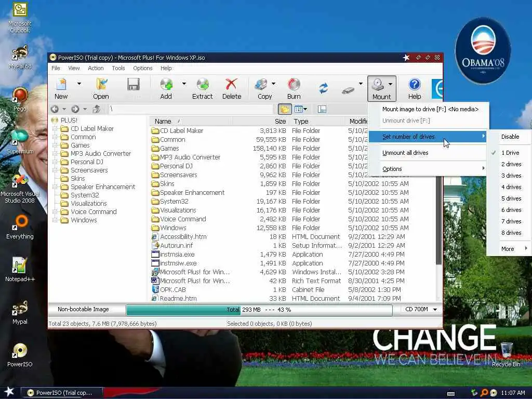Click the New toolbar icon
532x399 pixels.
[62, 88]
